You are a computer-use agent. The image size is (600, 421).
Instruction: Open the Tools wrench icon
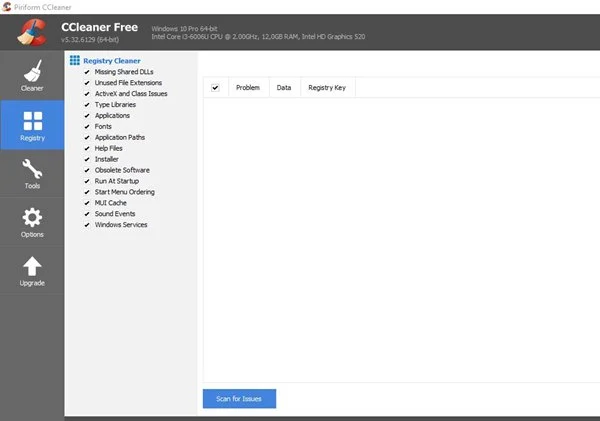(x=32, y=169)
